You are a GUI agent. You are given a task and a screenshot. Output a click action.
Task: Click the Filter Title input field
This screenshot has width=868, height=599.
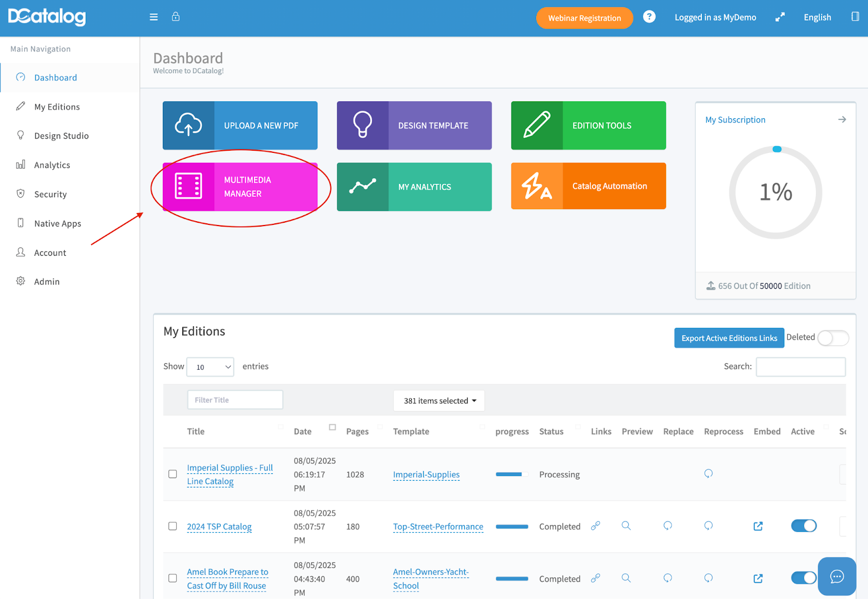coord(235,400)
